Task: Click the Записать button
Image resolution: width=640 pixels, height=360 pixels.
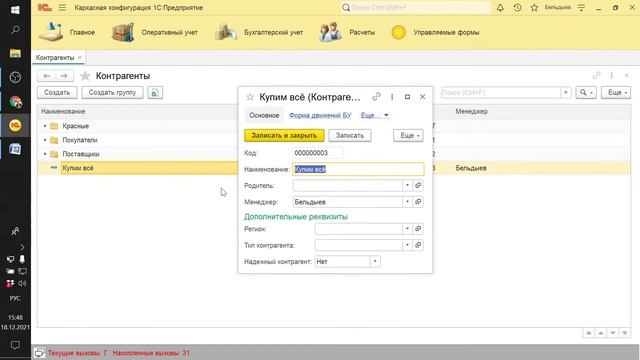Action: tap(350, 136)
